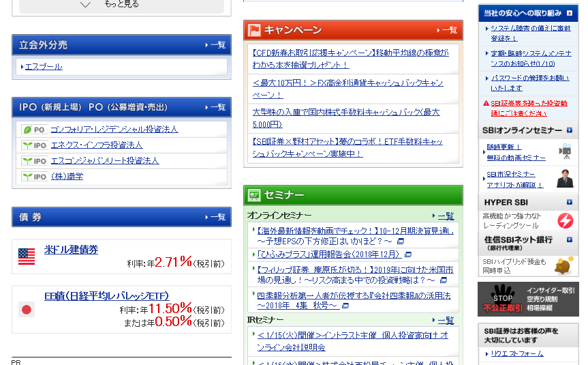Expand the もっと見る chevron button
The image size is (588, 365).
(121, 5)
